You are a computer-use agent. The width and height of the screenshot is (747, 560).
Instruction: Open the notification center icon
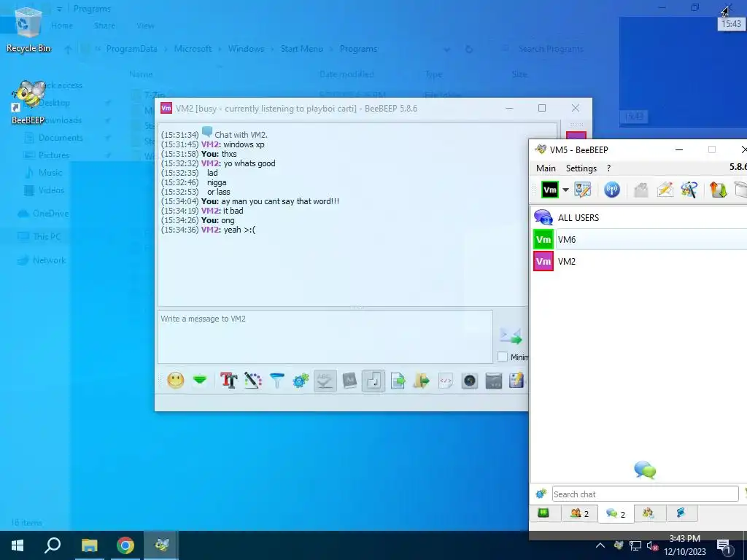[x=724, y=546]
